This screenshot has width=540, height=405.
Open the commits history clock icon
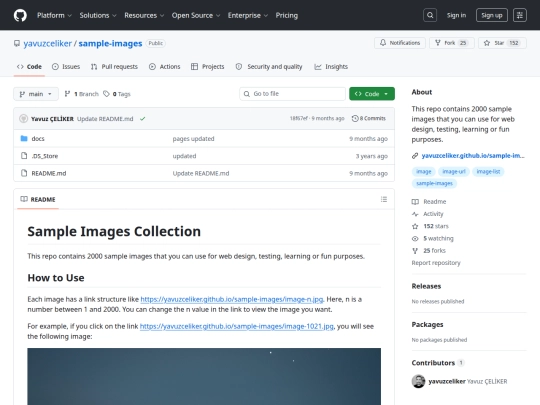[355, 118]
